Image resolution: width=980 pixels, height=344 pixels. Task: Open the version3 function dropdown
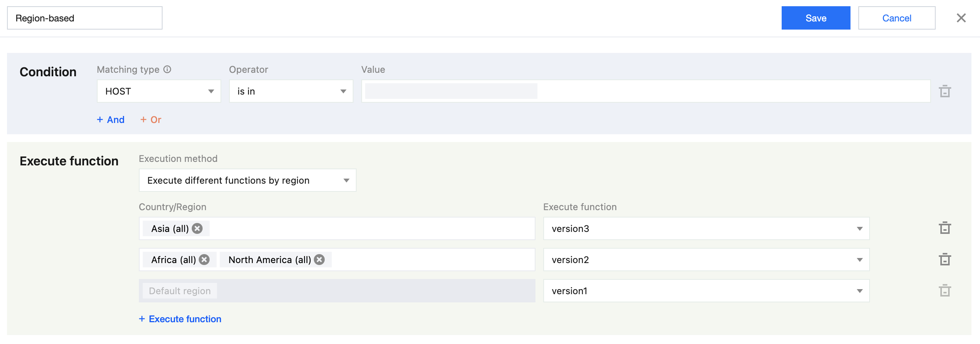706,228
